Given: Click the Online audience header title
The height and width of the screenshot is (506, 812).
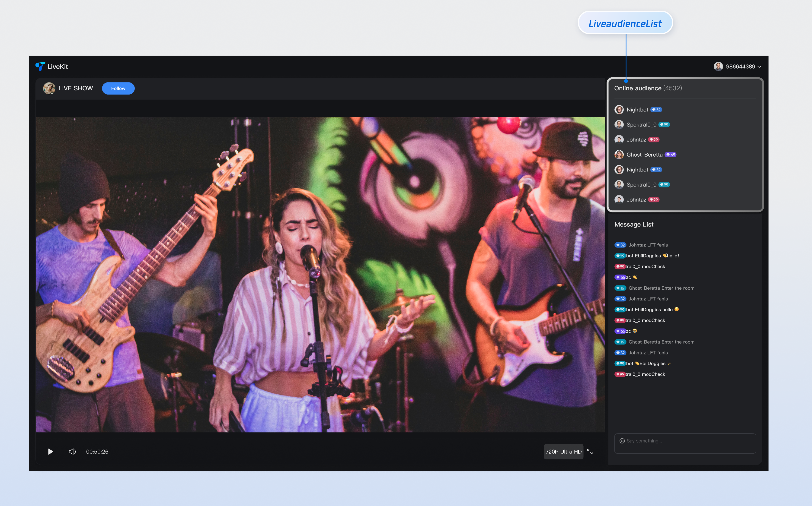Looking at the screenshot, I should [x=638, y=88].
